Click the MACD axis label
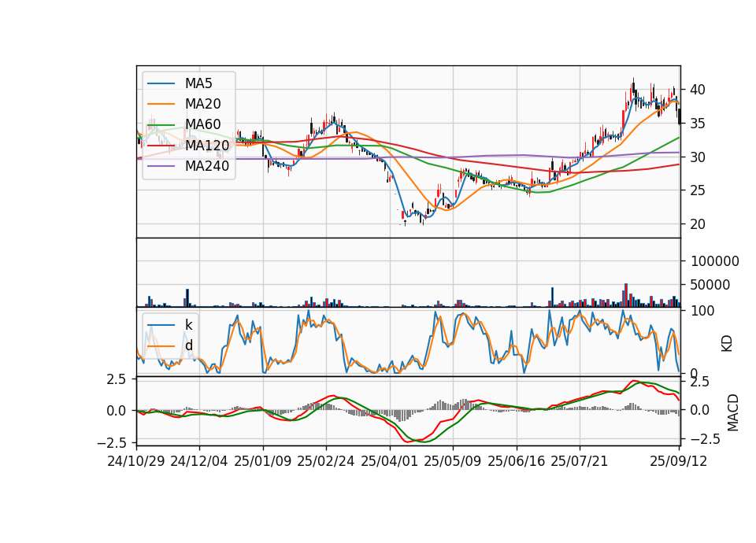Screen dimensions: 756x543 pos(733,412)
